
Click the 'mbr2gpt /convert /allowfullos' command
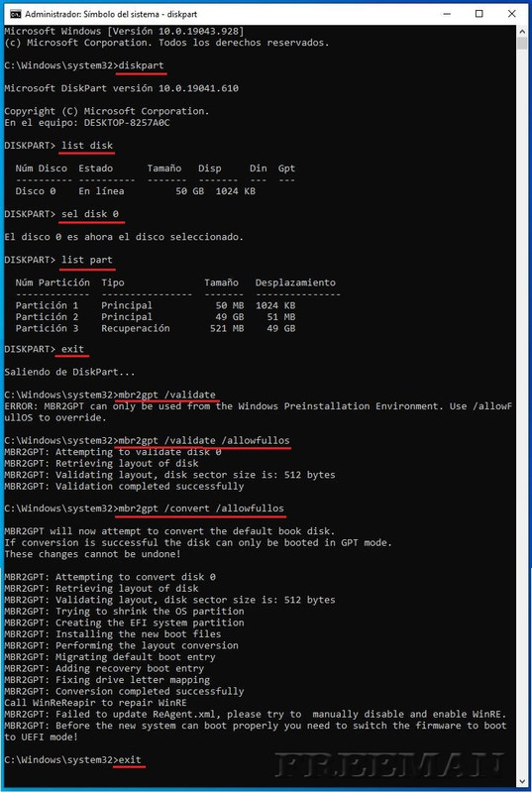[201, 509]
